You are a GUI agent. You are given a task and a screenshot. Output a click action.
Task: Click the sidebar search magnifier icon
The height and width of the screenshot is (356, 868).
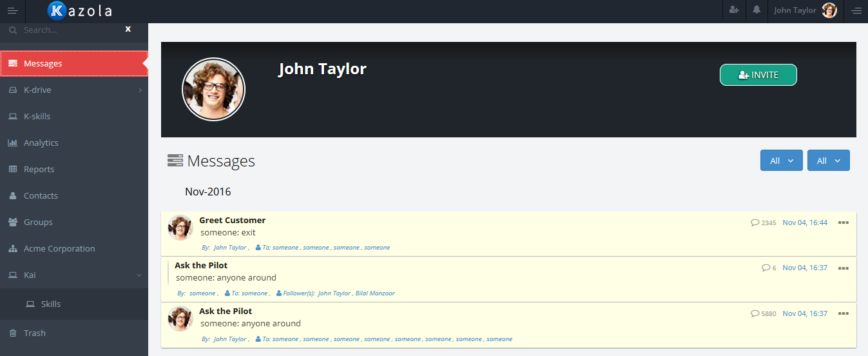[13, 30]
